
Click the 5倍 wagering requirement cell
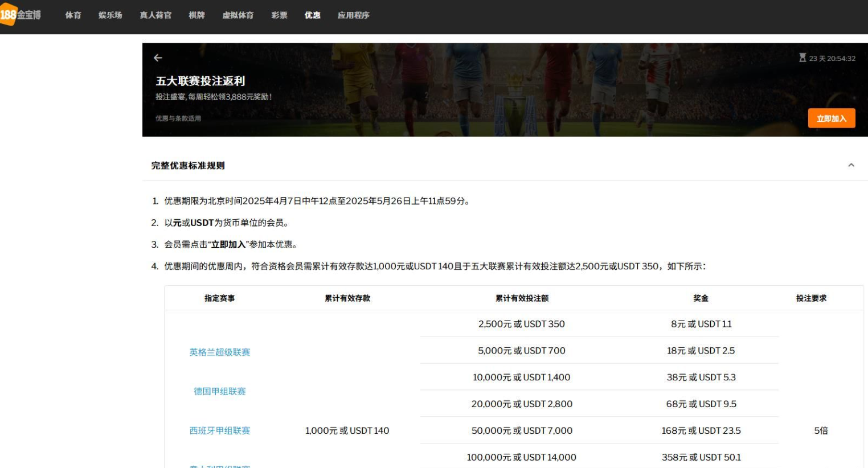click(821, 431)
